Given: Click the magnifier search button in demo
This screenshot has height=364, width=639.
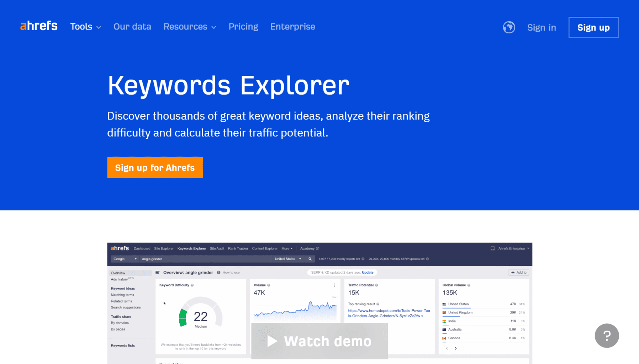Looking at the screenshot, I should tap(310, 259).
